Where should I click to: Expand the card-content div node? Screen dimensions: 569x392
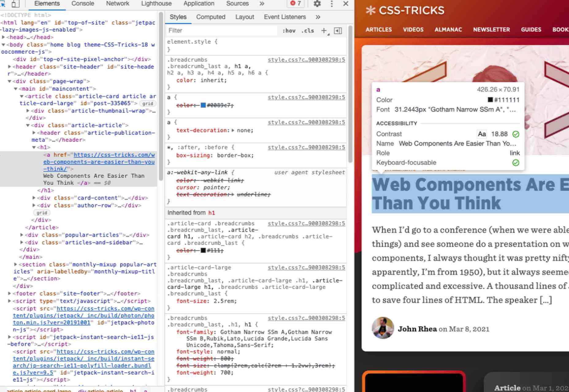click(x=34, y=198)
